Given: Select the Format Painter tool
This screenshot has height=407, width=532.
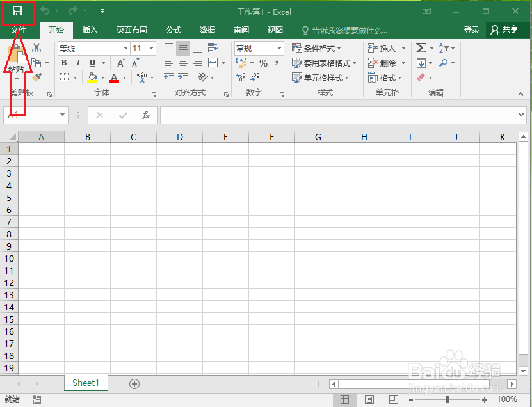Looking at the screenshot, I should click(36, 77).
